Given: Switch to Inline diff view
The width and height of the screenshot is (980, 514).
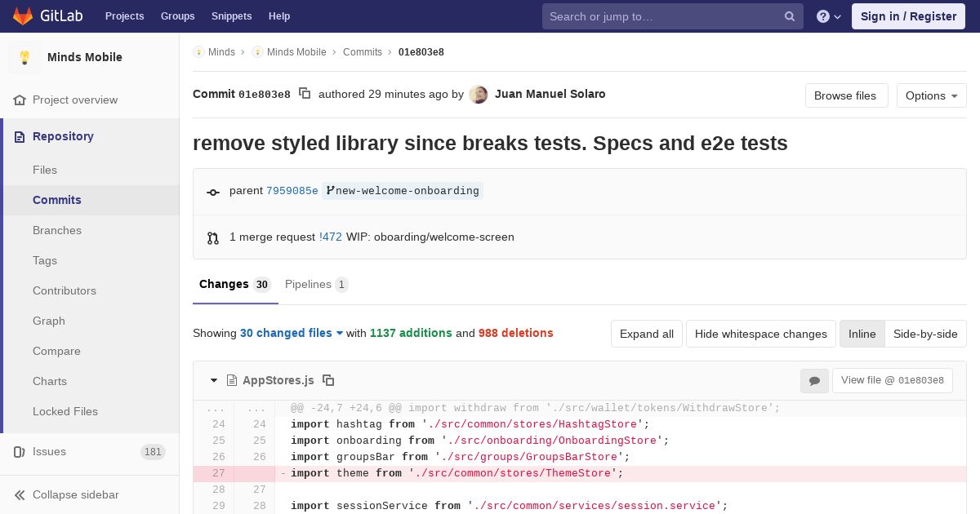Looking at the screenshot, I should [x=862, y=334].
